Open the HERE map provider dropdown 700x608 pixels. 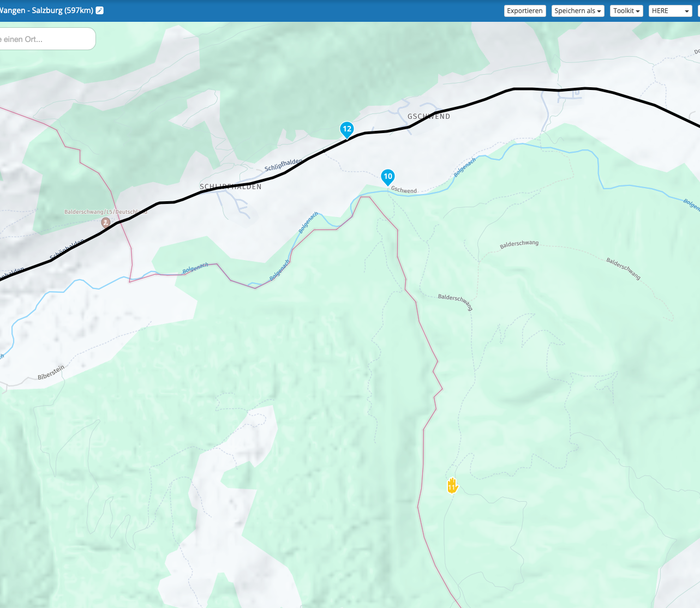671,11
